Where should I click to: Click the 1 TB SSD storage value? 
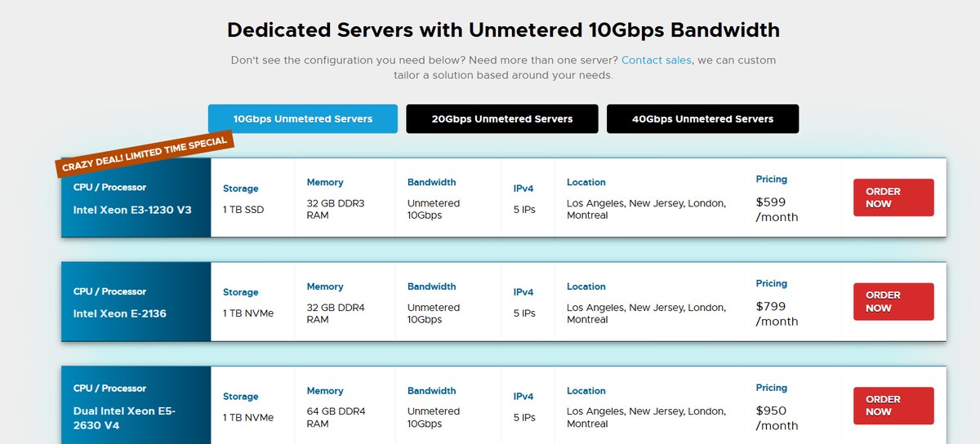point(243,210)
